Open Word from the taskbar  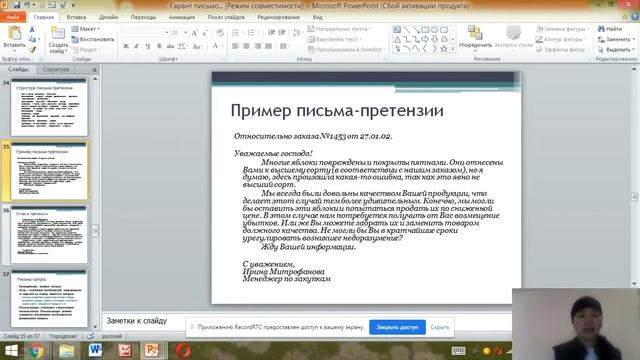click(95, 351)
